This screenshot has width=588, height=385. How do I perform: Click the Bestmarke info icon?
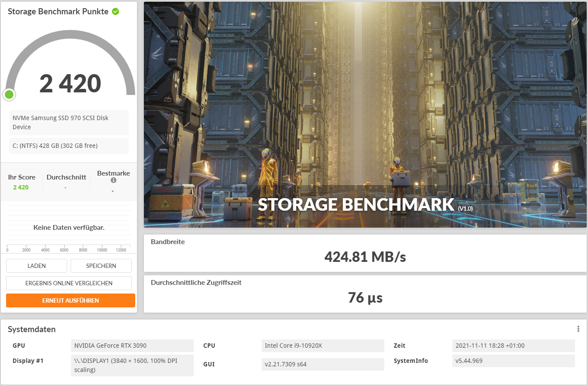click(114, 180)
